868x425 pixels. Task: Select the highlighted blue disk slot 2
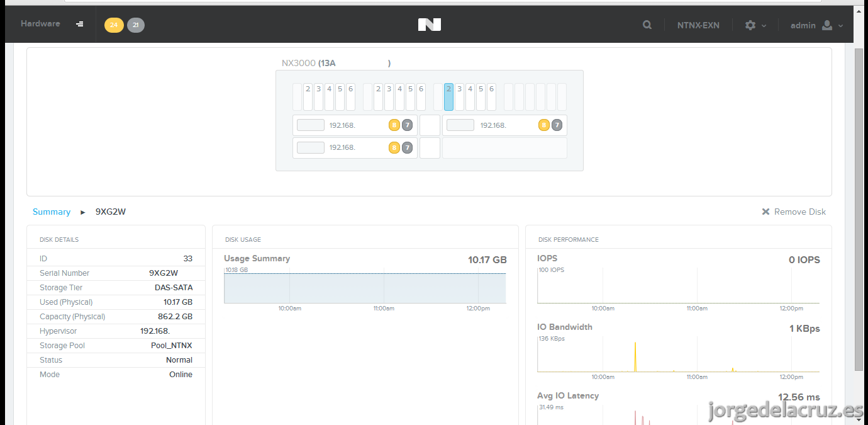pos(448,97)
